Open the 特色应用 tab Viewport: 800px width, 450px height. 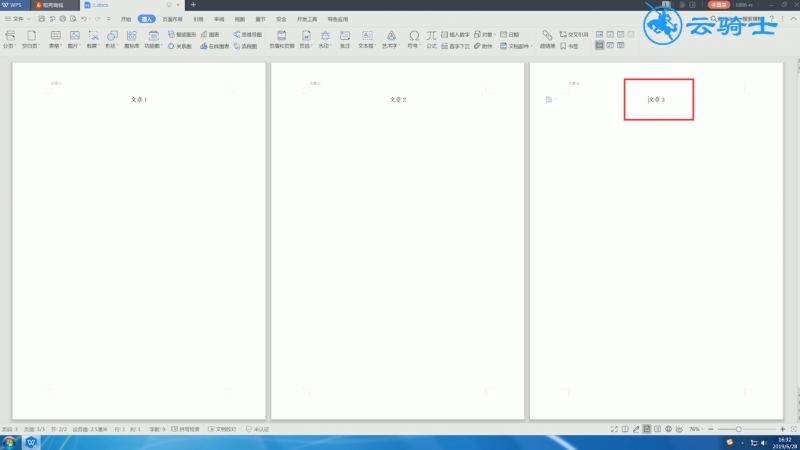[338, 19]
